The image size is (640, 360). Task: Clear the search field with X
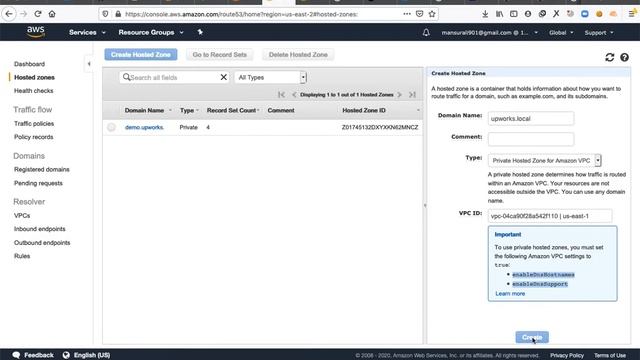tap(223, 77)
